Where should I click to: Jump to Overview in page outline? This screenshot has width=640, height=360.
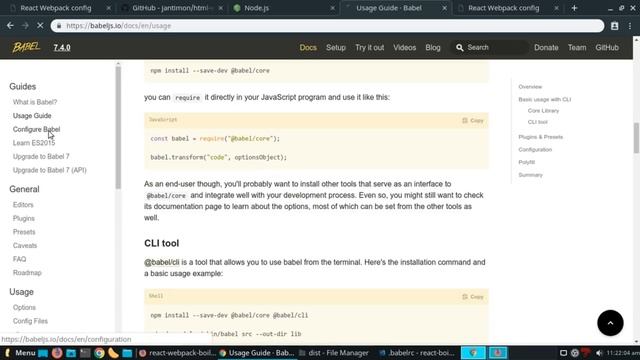point(530,87)
